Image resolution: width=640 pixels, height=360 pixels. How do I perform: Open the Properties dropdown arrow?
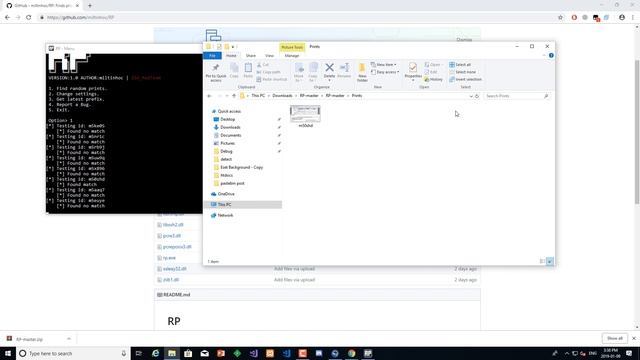pyautogui.click(x=413, y=80)
